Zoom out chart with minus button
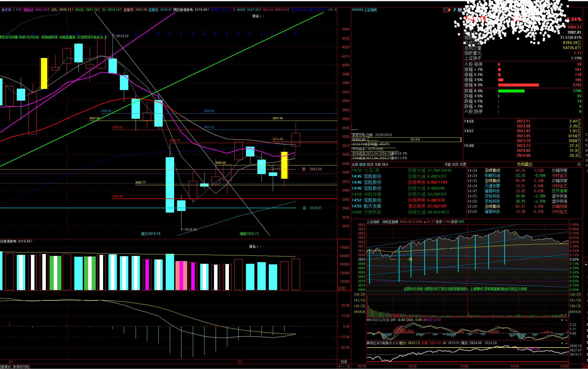The width and height of the screenshot is (588, 369). click(x=344, y=367)
